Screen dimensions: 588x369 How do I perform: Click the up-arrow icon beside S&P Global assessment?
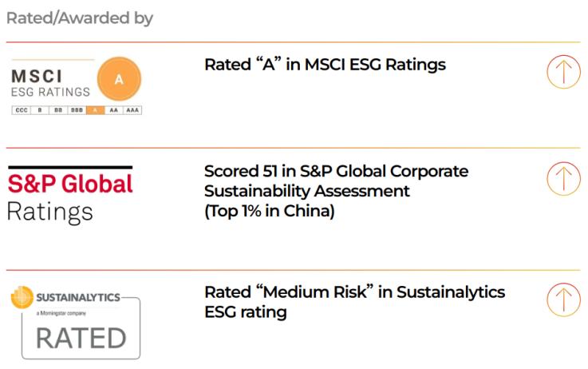tap(563, 179)
